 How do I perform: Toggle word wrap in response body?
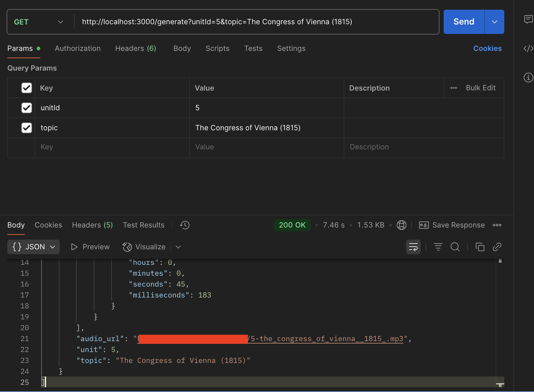click(x=413, y=247)
